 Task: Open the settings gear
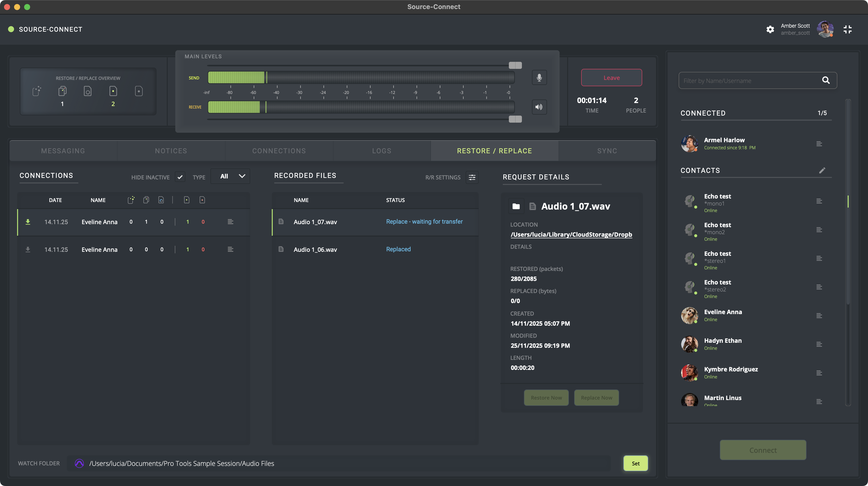(770, 29)
